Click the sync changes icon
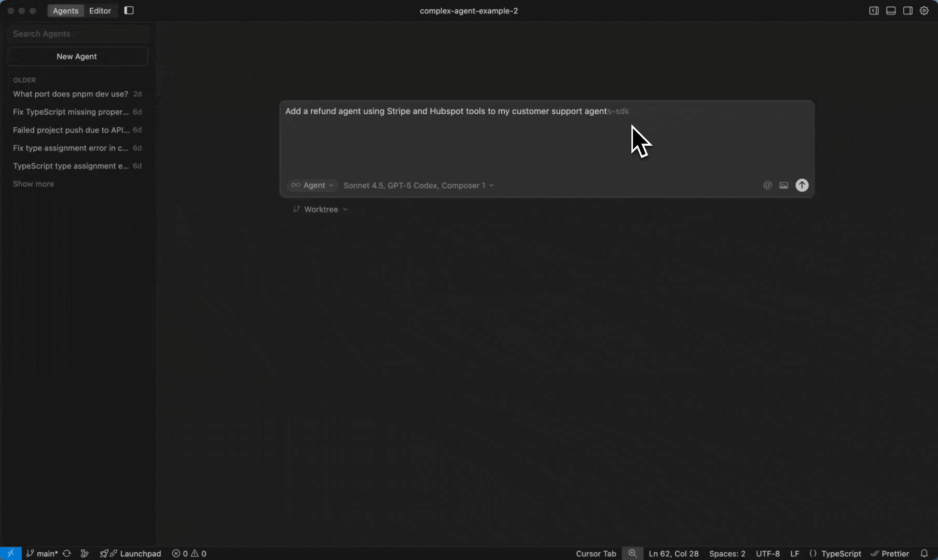Screen dimensions: 938x560 tap(67, 553)
